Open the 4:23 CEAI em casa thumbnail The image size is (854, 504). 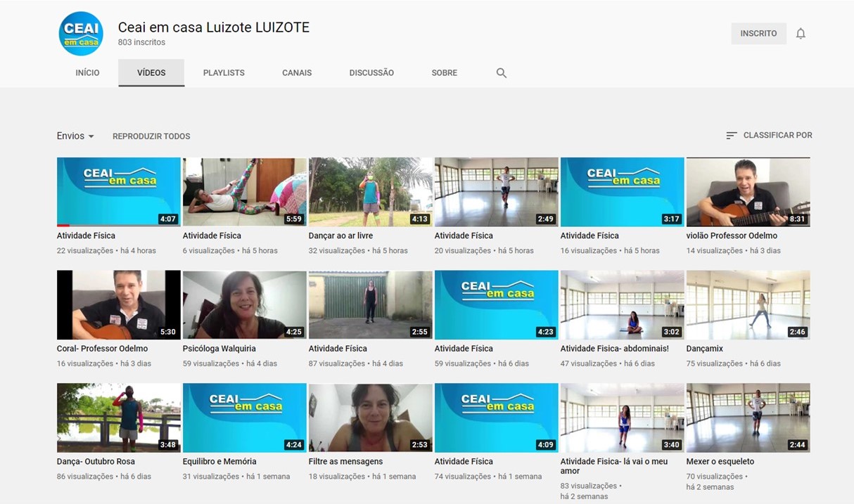click(x=497, y=305)
